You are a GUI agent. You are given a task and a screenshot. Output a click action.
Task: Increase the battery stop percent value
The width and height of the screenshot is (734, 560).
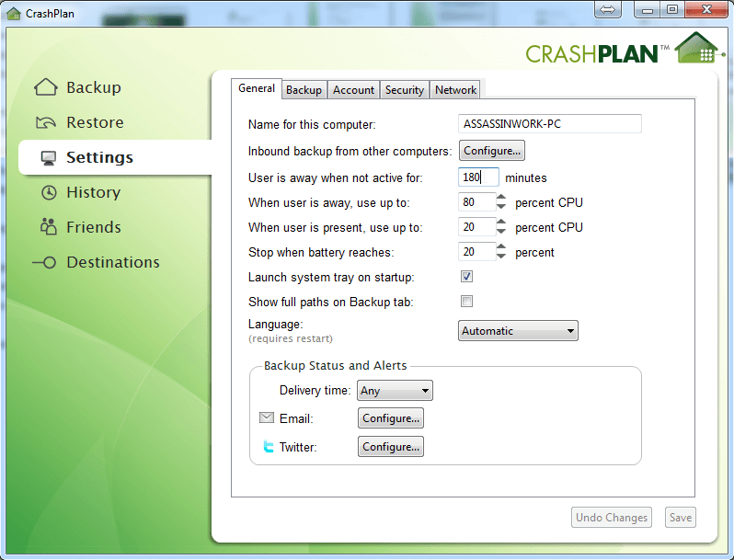[x=501, y=247]
